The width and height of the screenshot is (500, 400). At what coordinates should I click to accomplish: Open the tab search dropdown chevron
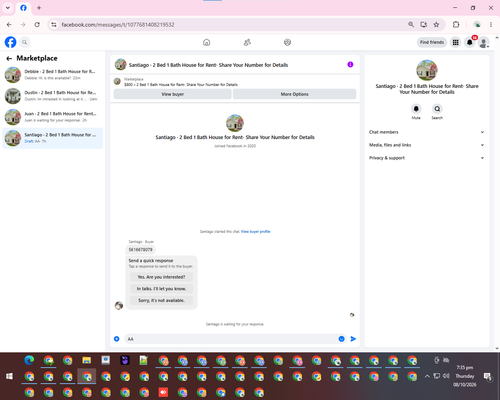pos(8,8)
